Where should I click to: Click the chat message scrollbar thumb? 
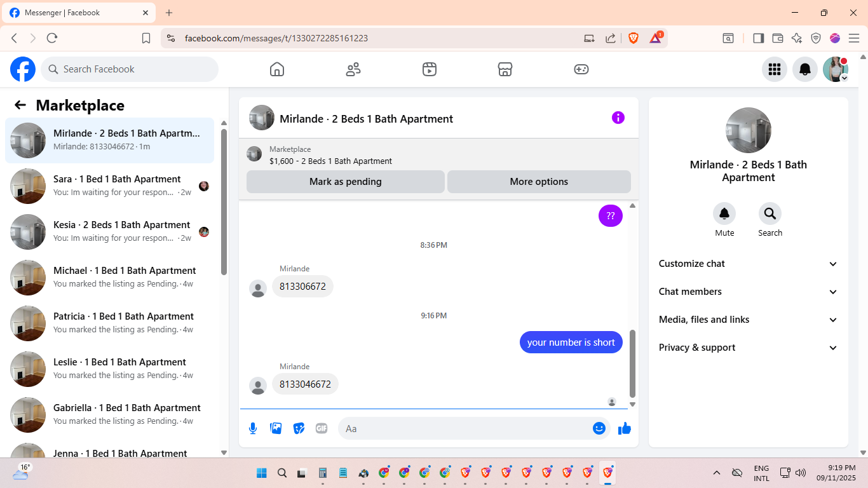click(632, 363)
